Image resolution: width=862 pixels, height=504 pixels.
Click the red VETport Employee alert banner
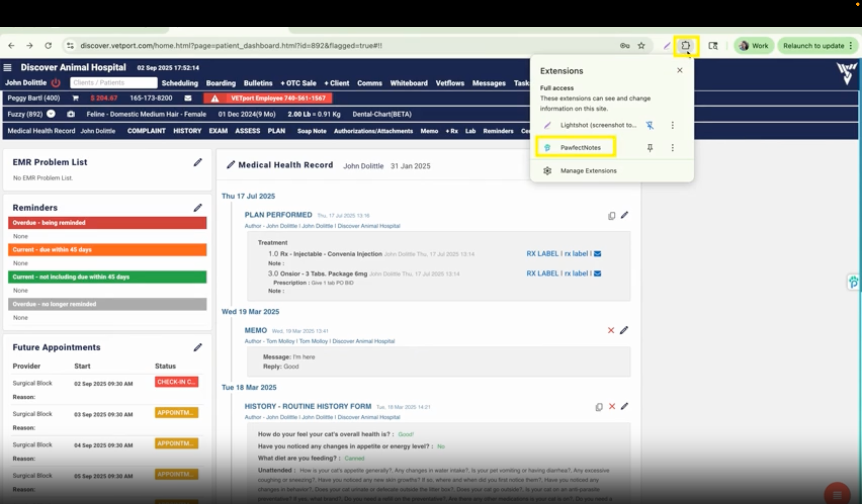point(268,98)
